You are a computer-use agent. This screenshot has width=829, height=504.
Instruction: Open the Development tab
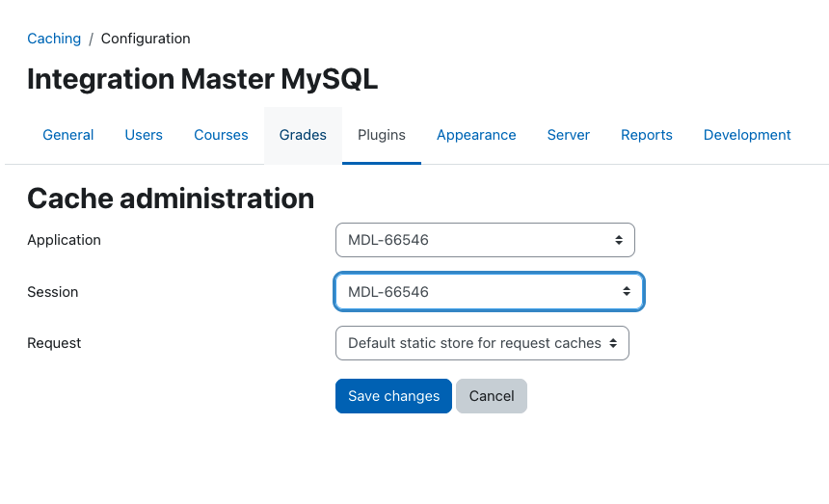point(747,135)
